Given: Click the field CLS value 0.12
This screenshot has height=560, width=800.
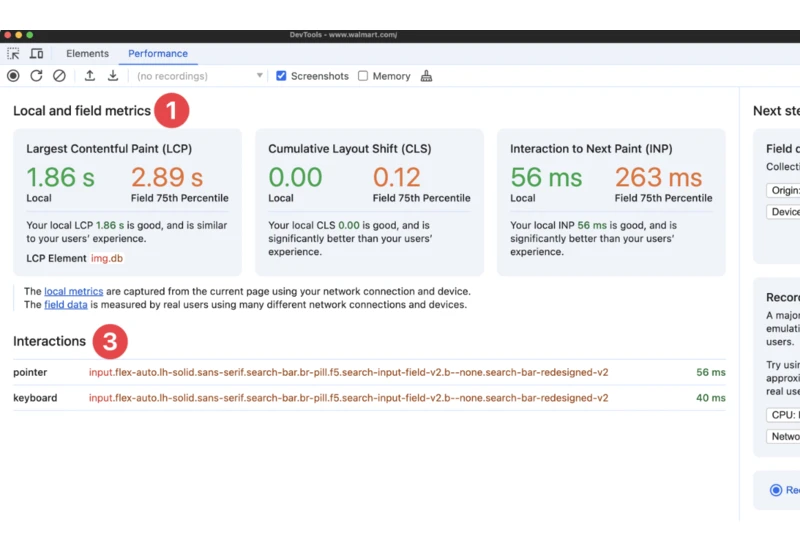Looking at the screenshot, I should click(396, 177).
